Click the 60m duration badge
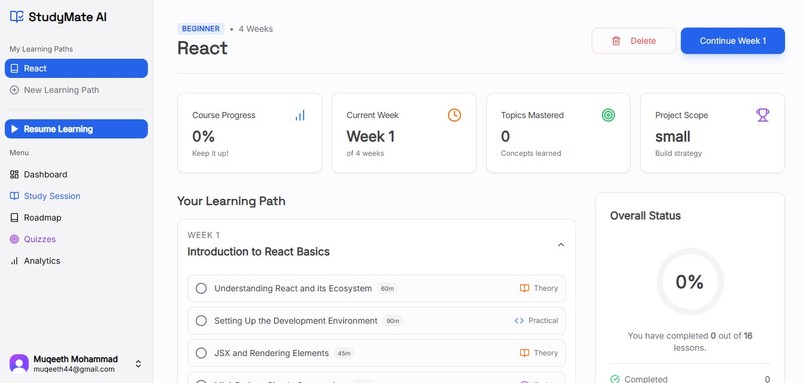Screen dimensions: 806x383 tap(387, 289)
